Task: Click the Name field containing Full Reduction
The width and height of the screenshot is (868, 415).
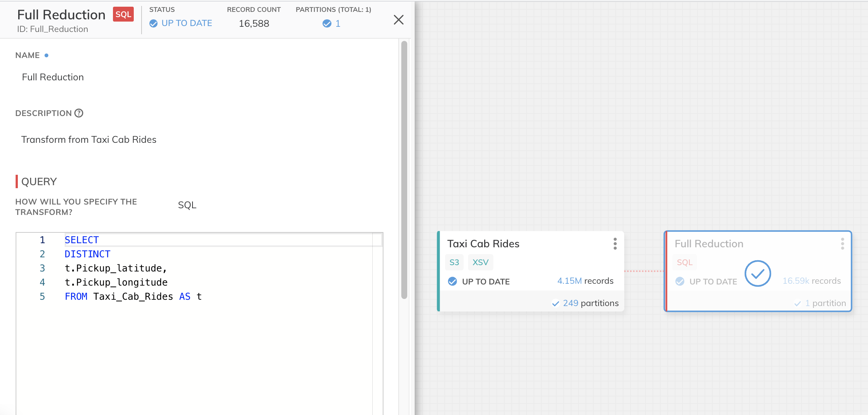Action: tap(53, 77)
